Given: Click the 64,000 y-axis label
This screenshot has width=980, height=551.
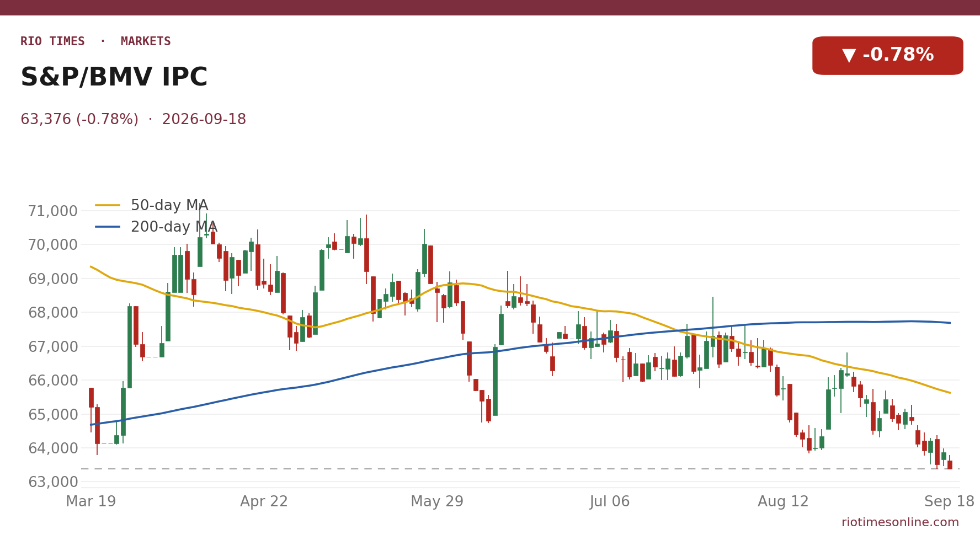Looking at the screenshot, I should (53, 448).
